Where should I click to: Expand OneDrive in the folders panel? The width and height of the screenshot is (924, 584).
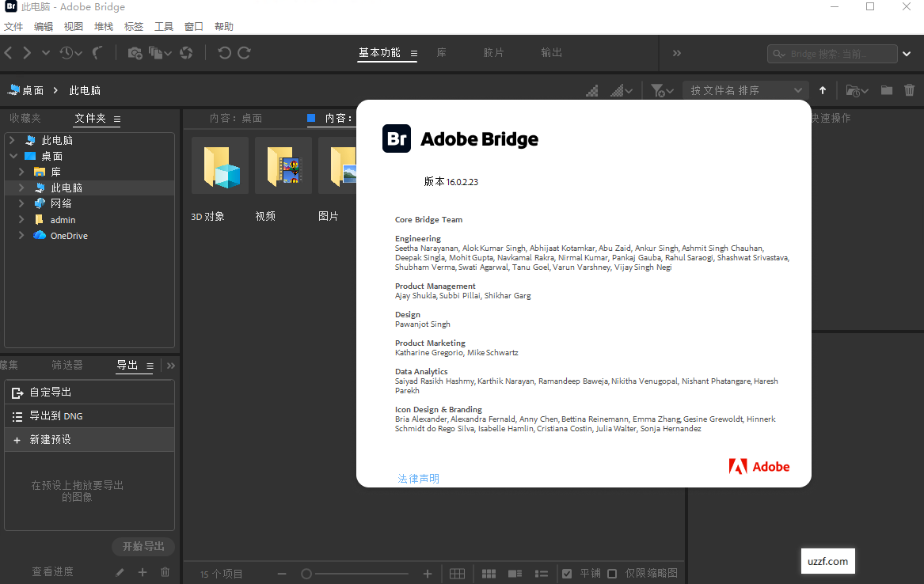[21, 235]
